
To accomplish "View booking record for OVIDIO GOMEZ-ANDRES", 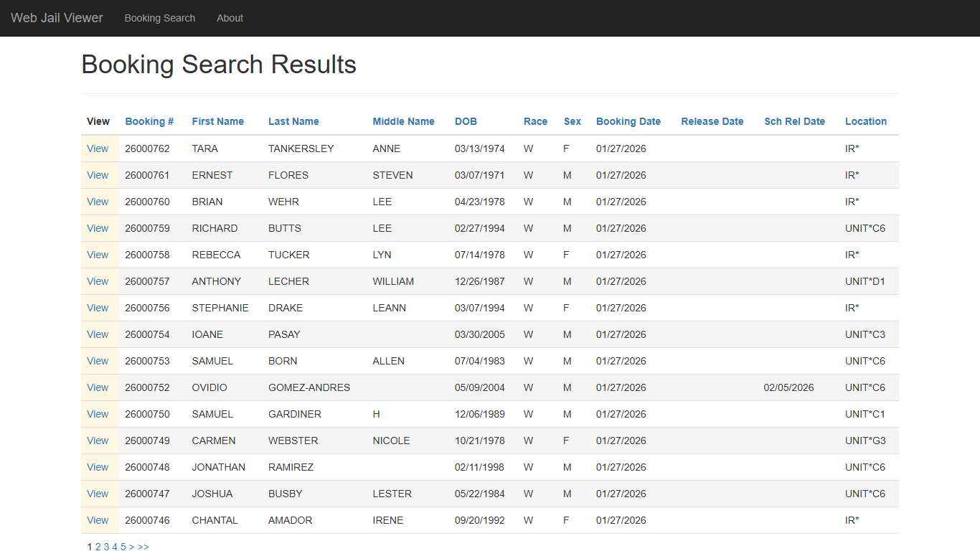I will tap(98, 387).
